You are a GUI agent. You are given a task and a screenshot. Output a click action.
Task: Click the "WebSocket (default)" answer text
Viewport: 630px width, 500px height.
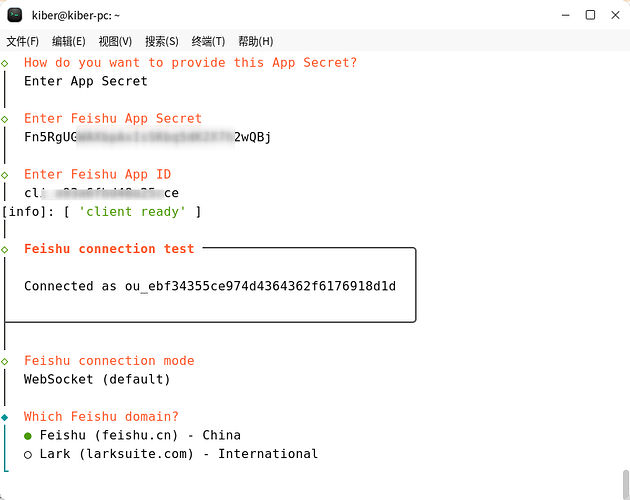point(97,379)
